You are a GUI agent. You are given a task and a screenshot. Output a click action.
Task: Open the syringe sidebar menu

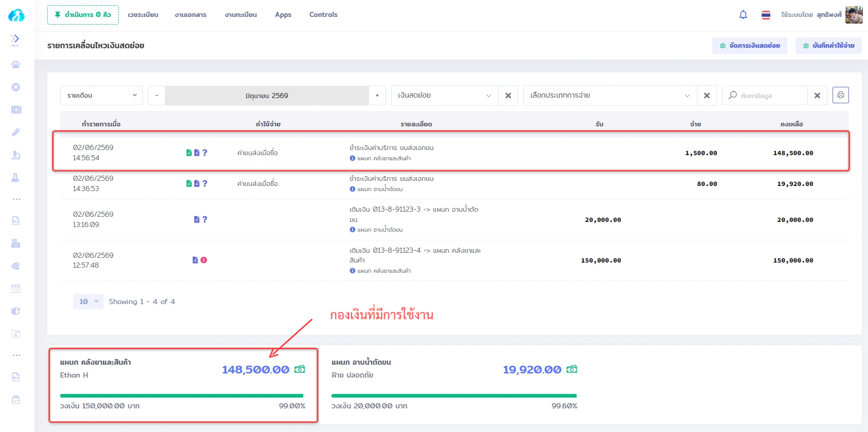(16, 132)
